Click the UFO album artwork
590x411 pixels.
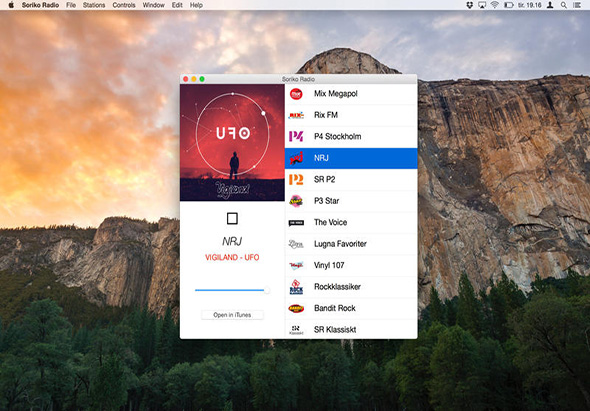232,142
